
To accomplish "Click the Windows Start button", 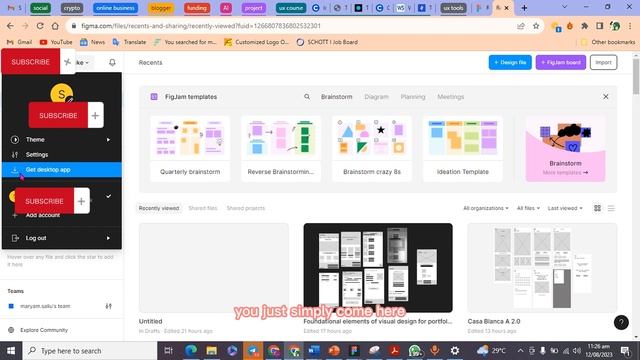I will click(11, 351).
